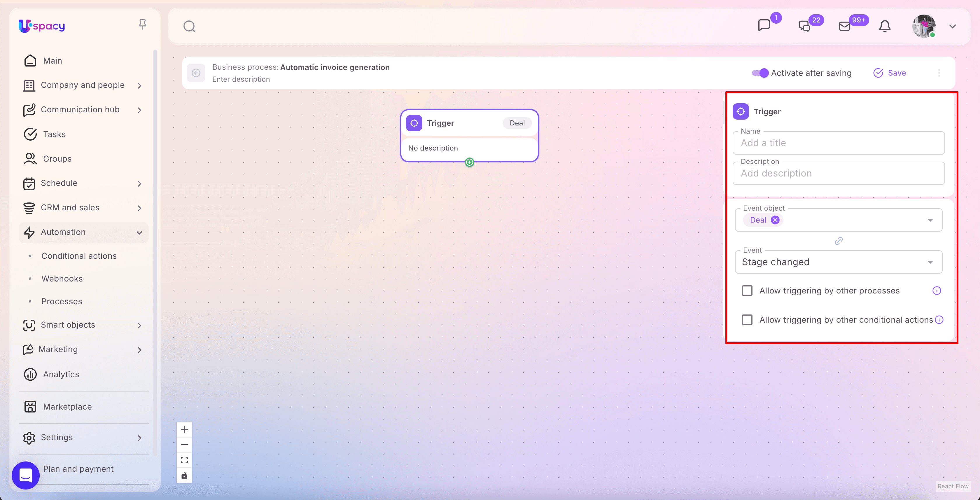Click the Uspacy logo
Viewport: 980px width, 500px height.
pyautogui.click(x=42, y=26)
